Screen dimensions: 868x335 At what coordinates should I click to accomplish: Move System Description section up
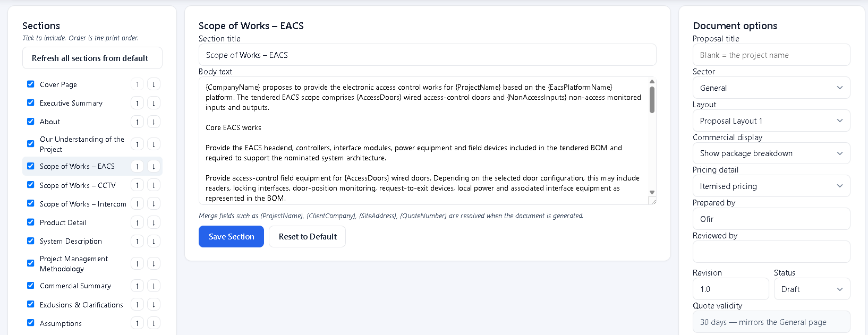137,241
